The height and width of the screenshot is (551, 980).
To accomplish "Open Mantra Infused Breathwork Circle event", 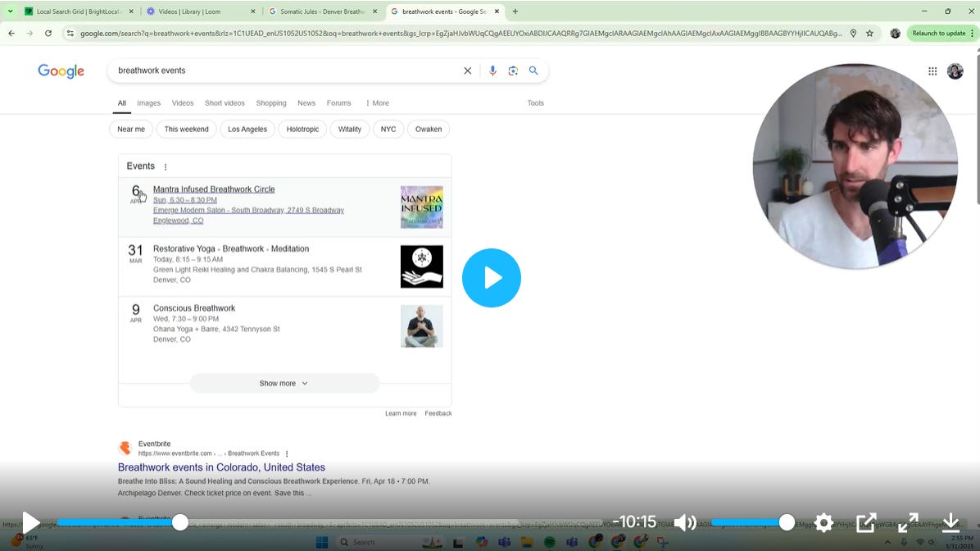I will pyautogui.click(x=214, y=189).
